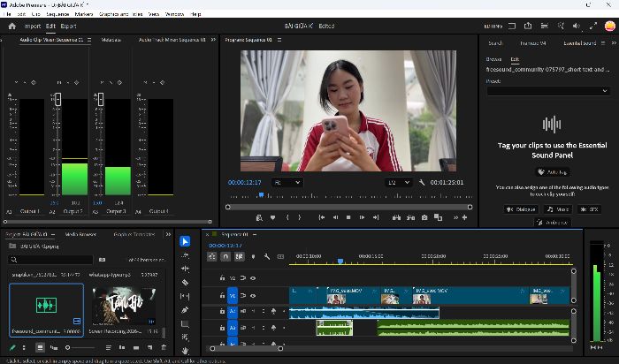
Task: Click Go to In point button
Action: click(322, 217)
